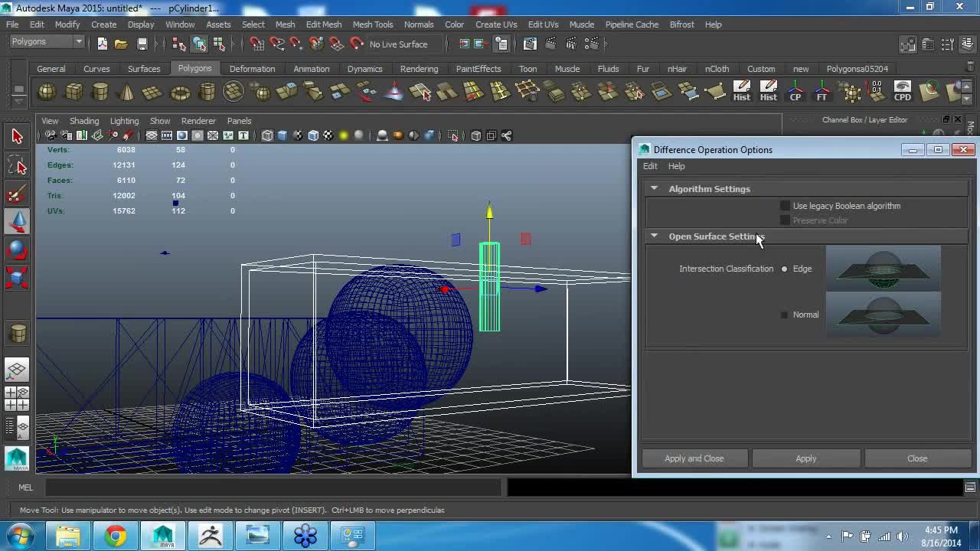980x551 pixels.
Task: Collapse the Algorithm Settings section
Action: (654, 188)
